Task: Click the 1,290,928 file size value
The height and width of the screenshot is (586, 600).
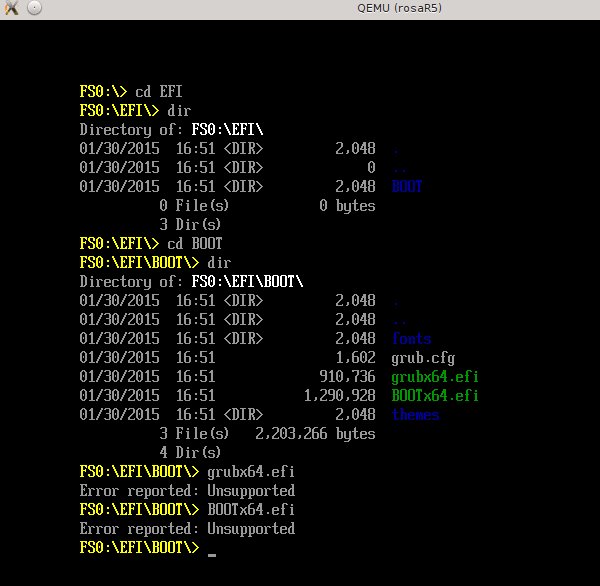Action: coord(339,396)
